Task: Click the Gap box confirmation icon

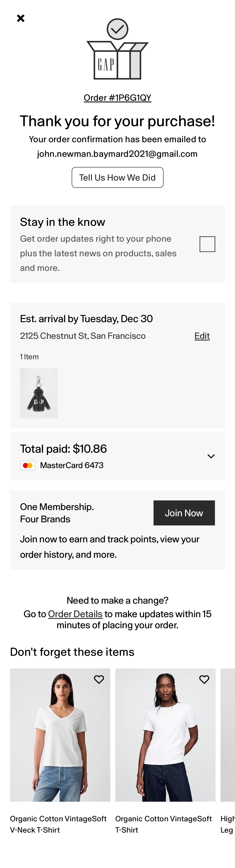Action: (x=117, y=50)
